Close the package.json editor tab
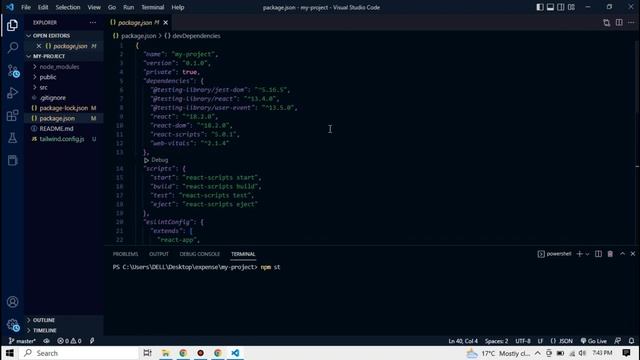 pyautogui.click(x=165, y=22)
